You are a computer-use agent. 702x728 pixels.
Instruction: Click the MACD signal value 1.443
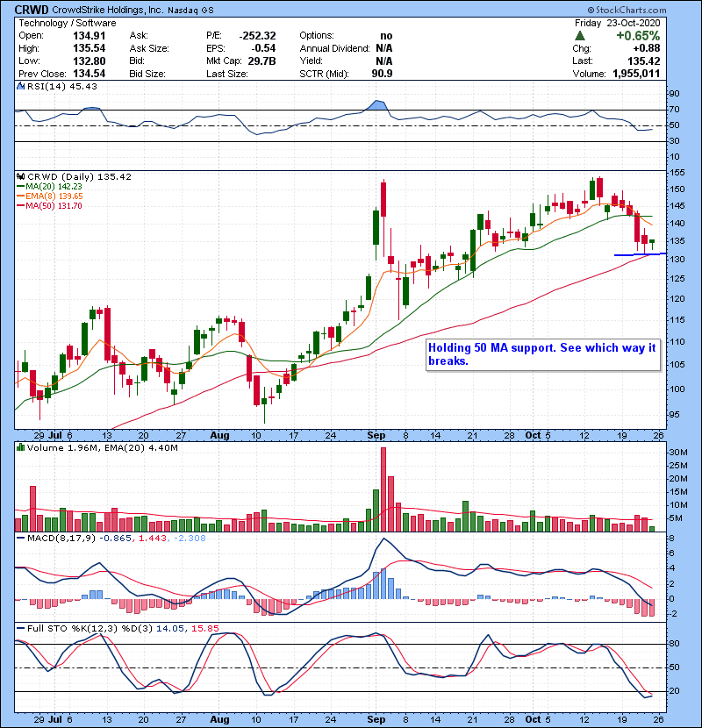click(x=153, y=539)
